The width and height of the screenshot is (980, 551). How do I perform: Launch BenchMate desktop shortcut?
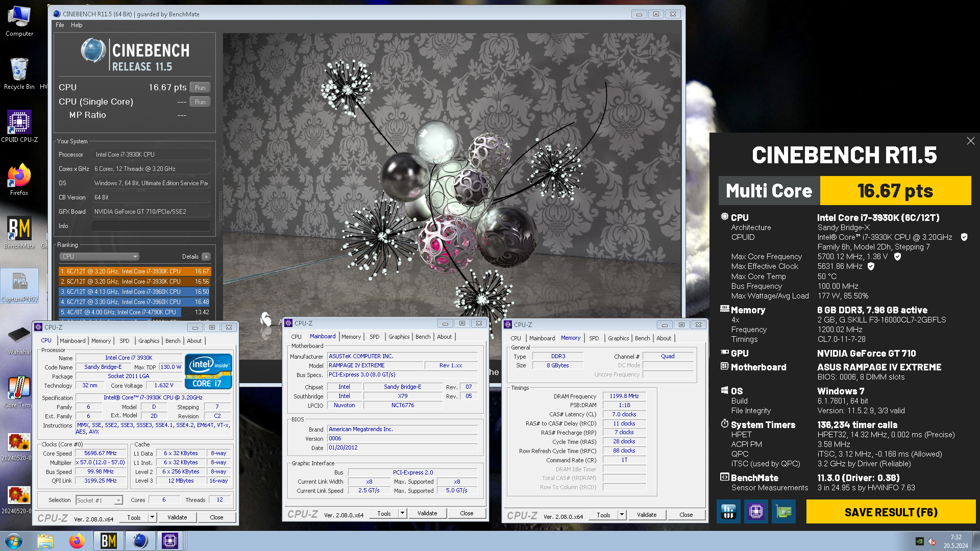click(19, 233)
